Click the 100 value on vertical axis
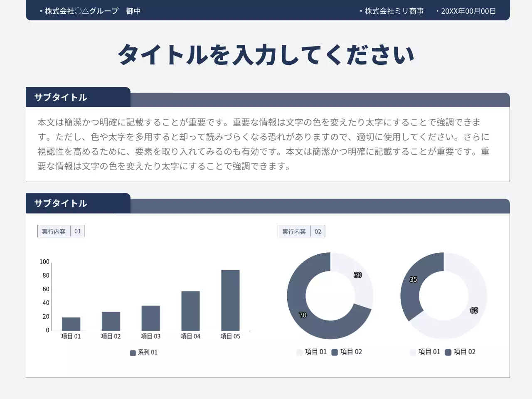 point(44,261)
